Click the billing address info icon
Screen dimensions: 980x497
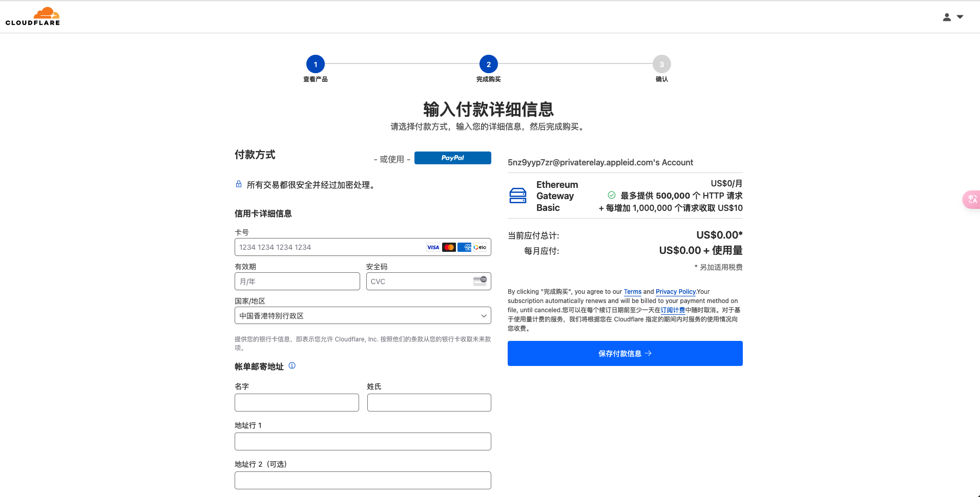[292, 365]
